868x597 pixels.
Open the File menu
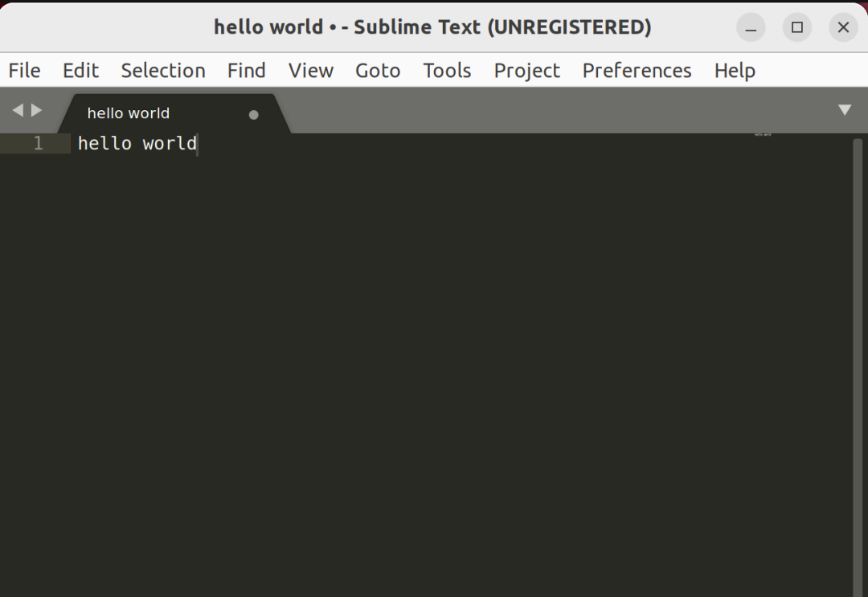(24, 71)
